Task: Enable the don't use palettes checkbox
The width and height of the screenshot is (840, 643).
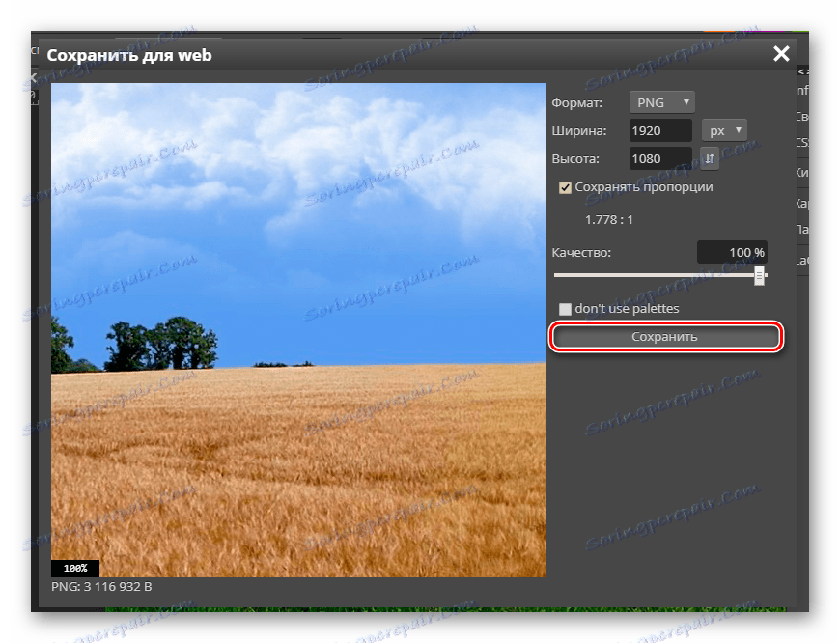Action: coord(565,309)
